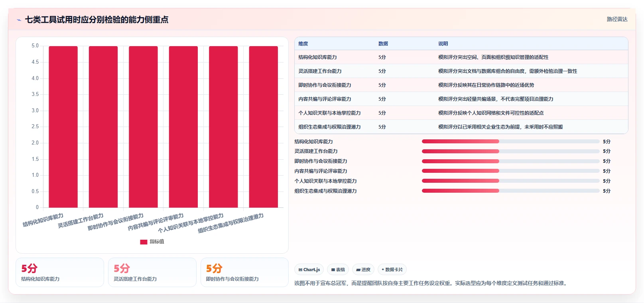This screenshot has width=644, height=303.
Task: Click the 路径雷达 label in header
Action: (x=617, y=19)
